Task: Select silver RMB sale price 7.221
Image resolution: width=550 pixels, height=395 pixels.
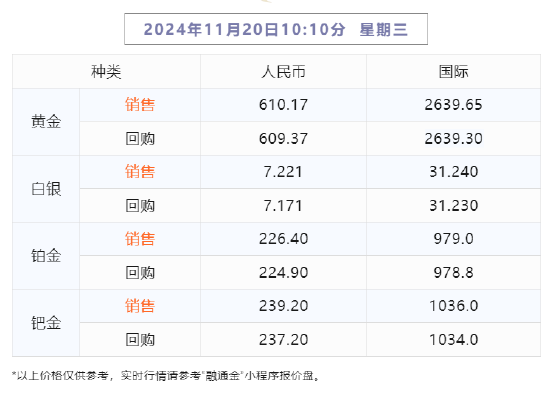Action: (x=283, y=172)
